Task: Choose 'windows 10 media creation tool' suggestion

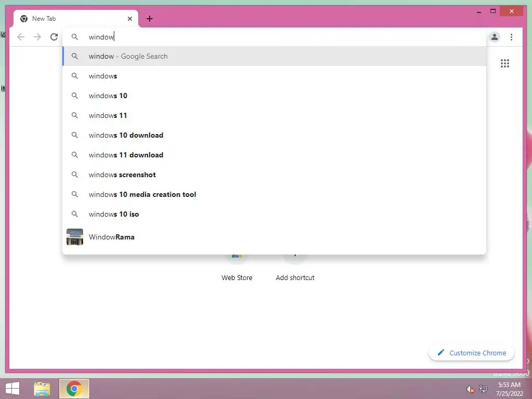Action: click(x=274, y=194)
